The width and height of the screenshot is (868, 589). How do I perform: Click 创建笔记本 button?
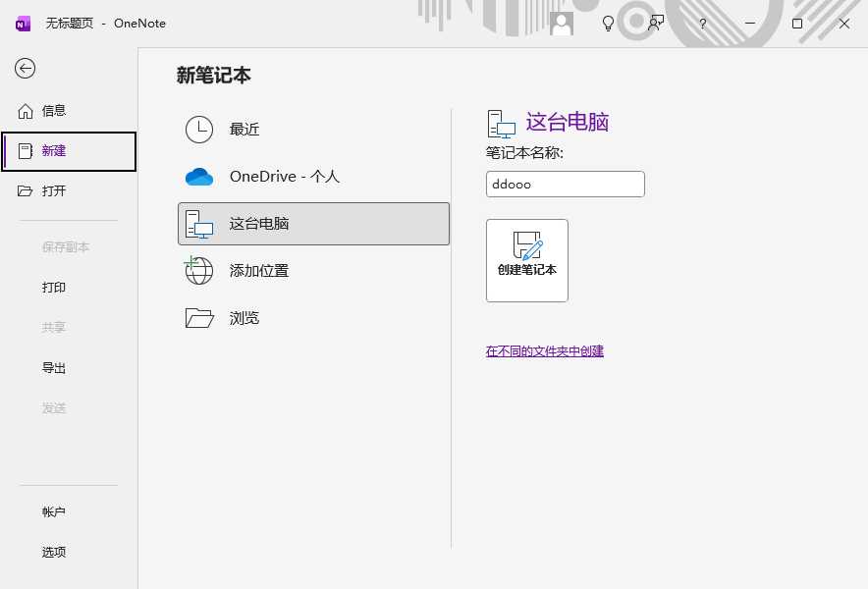(x=527, y=261)
